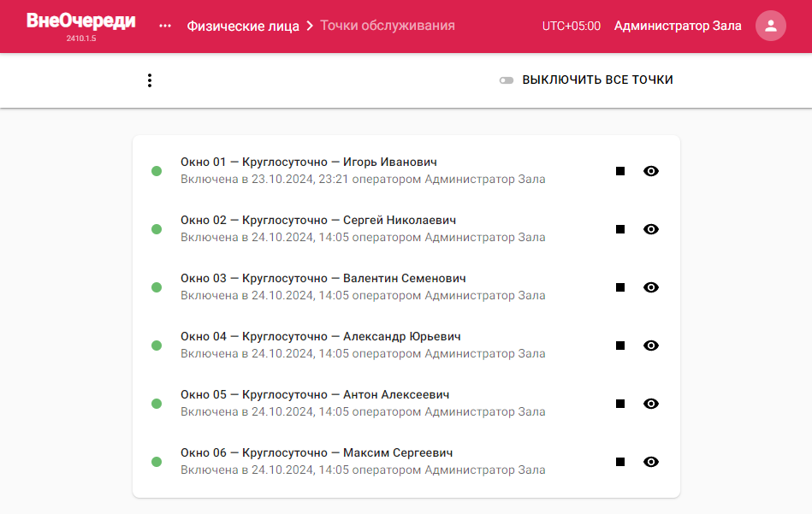The height and width of the screenshot is (514, 812).
Task: Click the green status dot for Окно 05
Action: (x=157, y=404)
